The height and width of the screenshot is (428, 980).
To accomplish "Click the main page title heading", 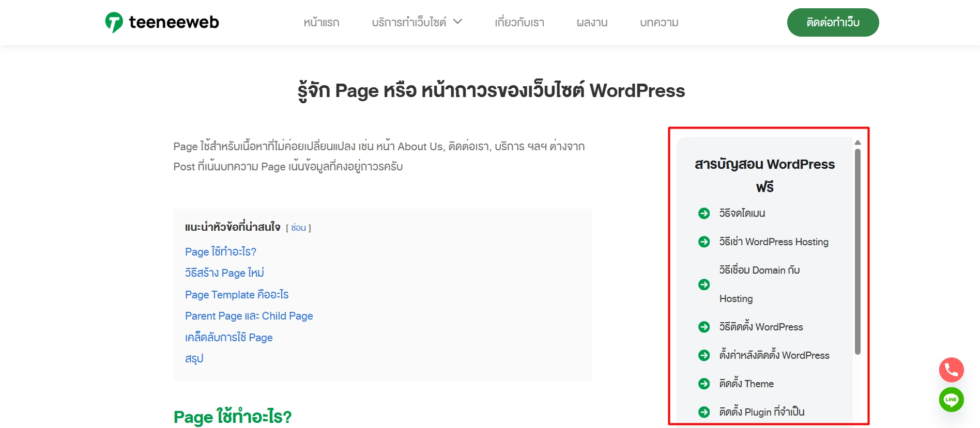I will (x=491, y=91).
